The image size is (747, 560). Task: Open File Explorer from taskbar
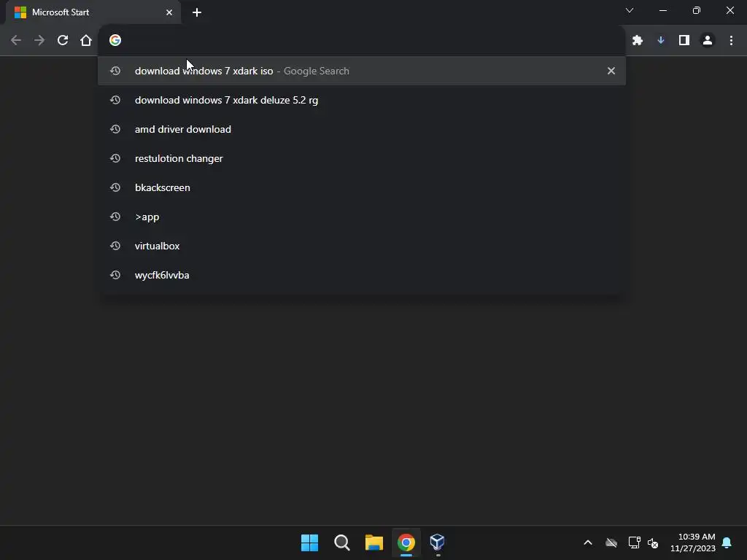[374, 542]
